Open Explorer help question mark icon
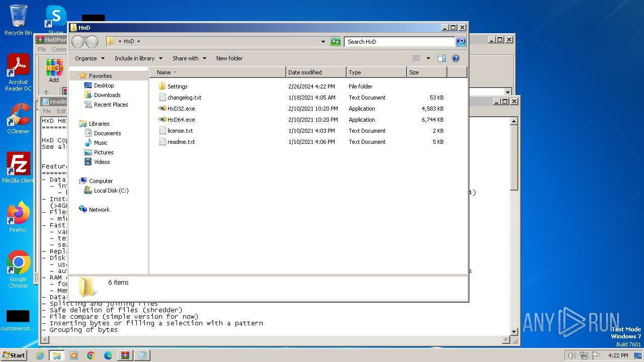 [x=456, y=58]
